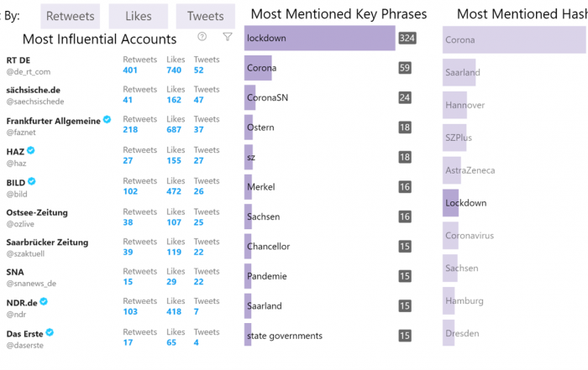Select the highlighted Lockdown hashtag bar
The image size is (588, 370).
[x=451, y=202]
